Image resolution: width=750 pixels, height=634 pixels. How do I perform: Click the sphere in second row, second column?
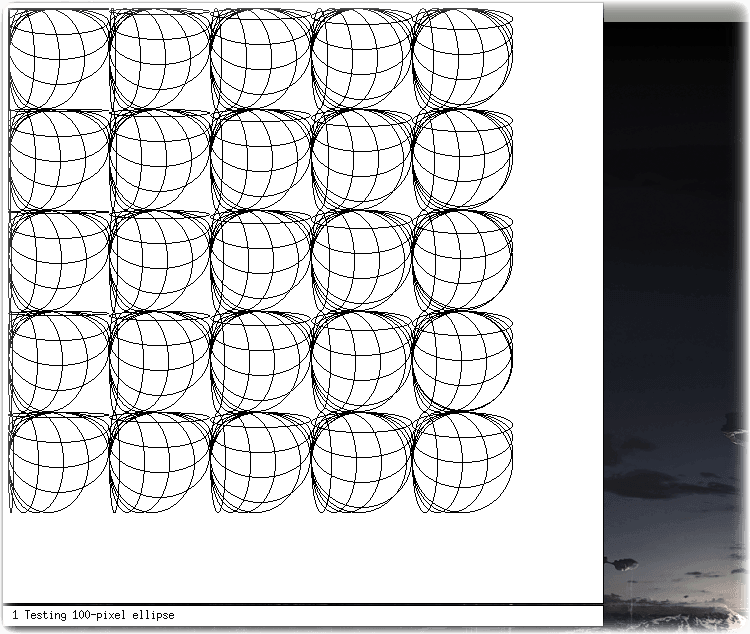(x=160, y=160)
